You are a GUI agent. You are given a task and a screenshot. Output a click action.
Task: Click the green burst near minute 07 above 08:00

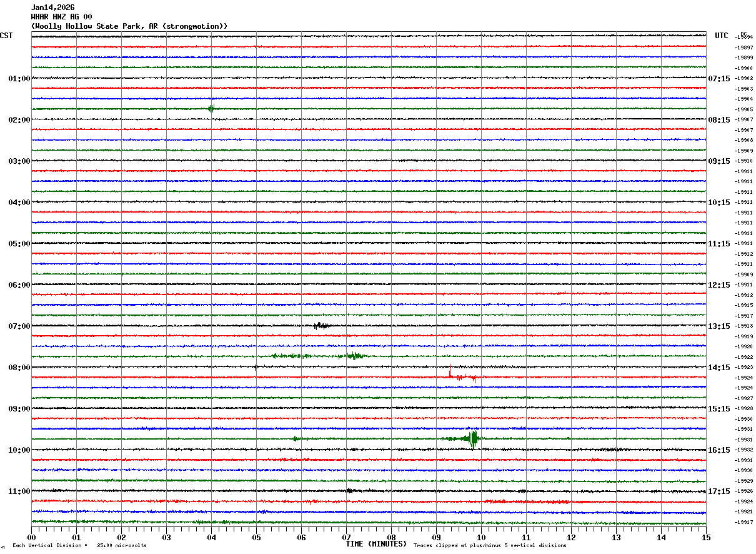[x=353, y=356]
